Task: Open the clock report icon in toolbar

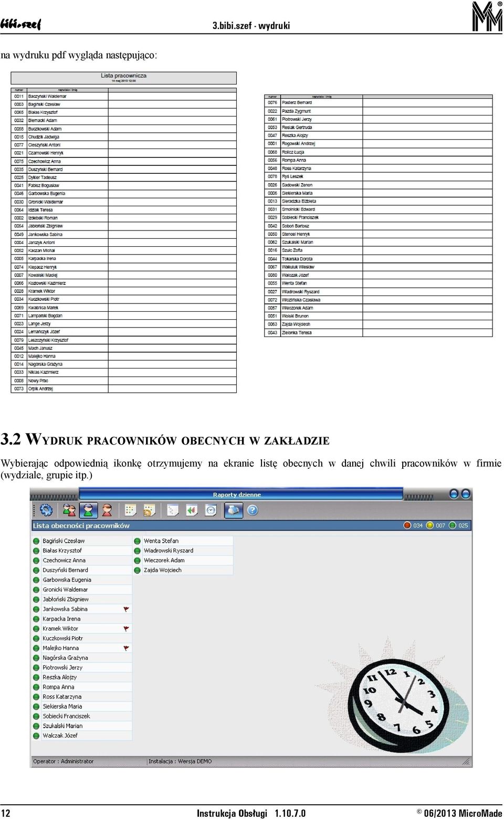Action: [211, 510]
